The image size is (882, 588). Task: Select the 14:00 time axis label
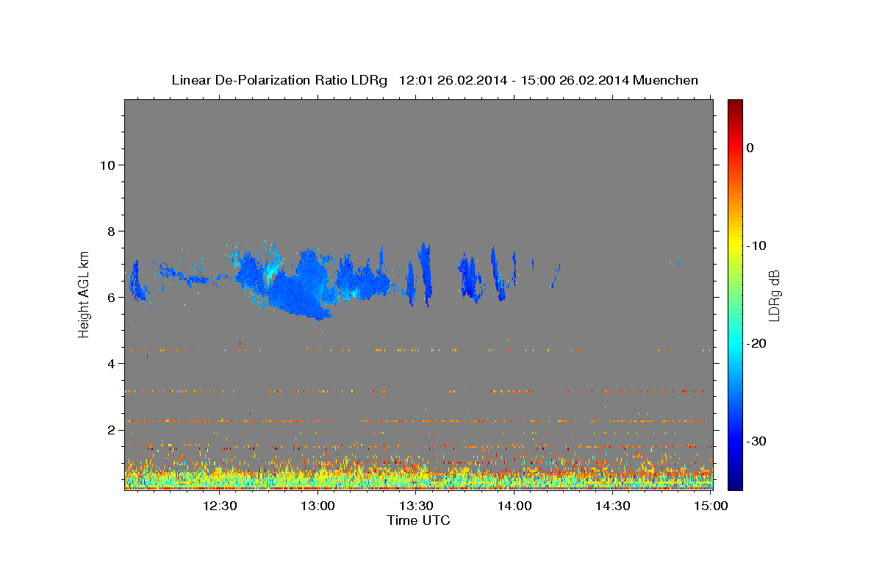[x=514, y=506]
